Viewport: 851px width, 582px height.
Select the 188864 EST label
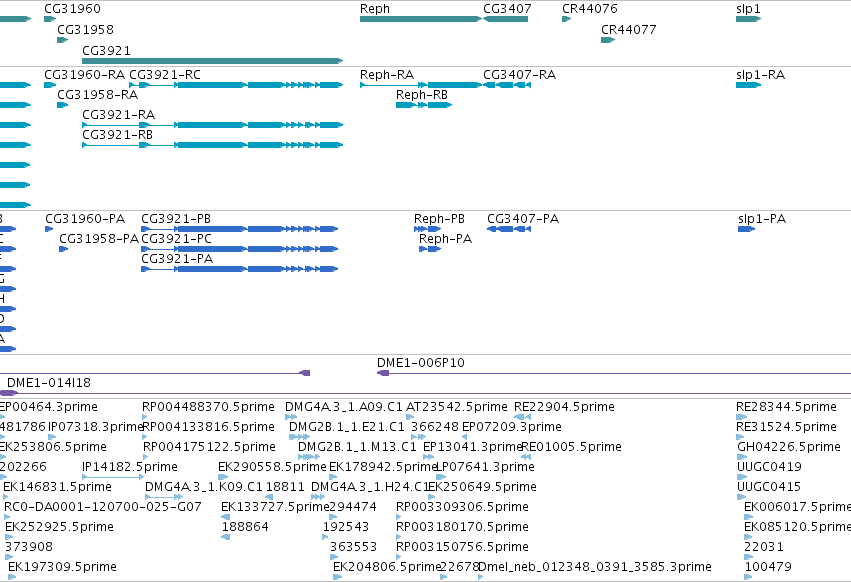(245, 527)
